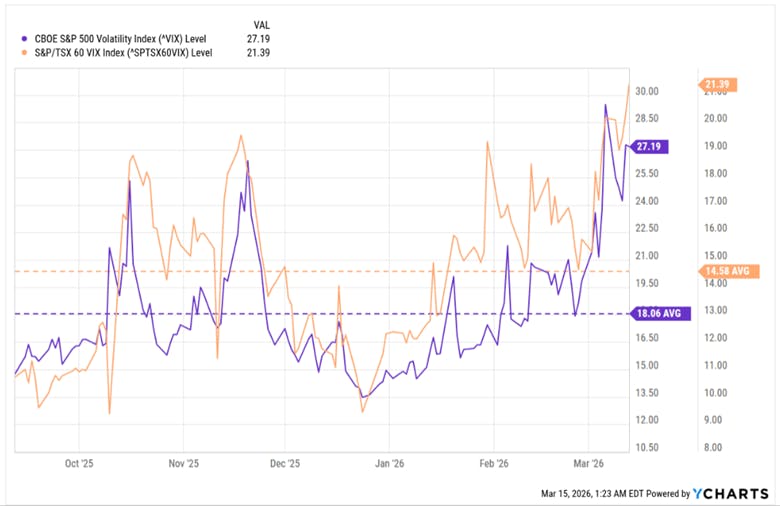780x506 pixels.
Task: Click the purple 27.19 current value flag
Action: [x=649, y=146]
